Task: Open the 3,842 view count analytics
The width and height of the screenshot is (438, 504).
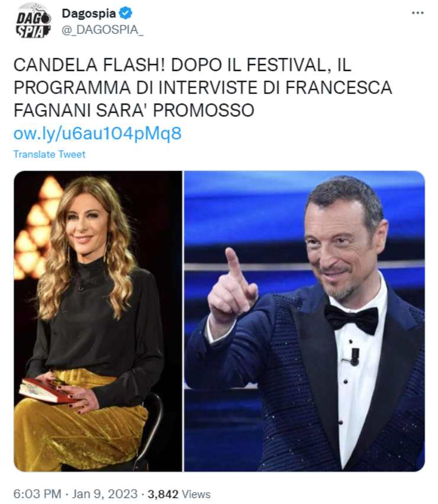Action: (163, 494)
